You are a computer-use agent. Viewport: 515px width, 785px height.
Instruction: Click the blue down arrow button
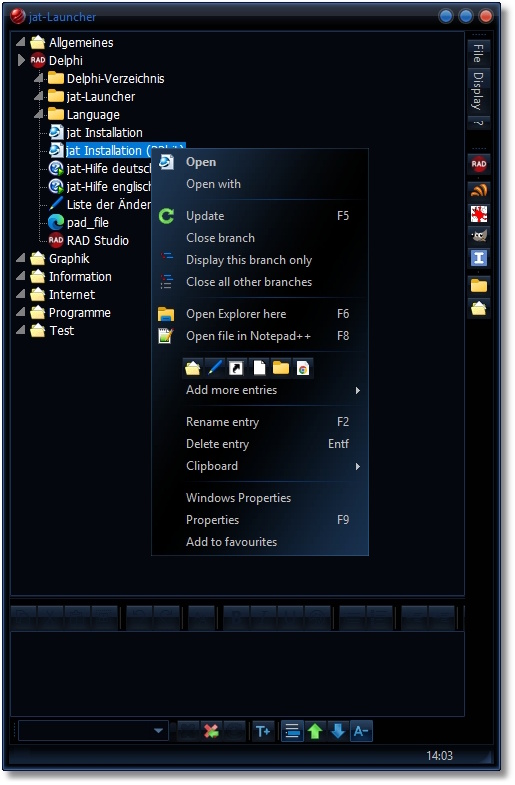(x=338, y=731)
